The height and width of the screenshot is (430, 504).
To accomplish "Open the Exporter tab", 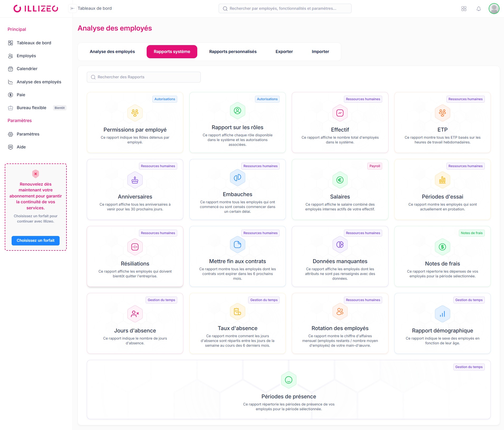I will [284, 51].
